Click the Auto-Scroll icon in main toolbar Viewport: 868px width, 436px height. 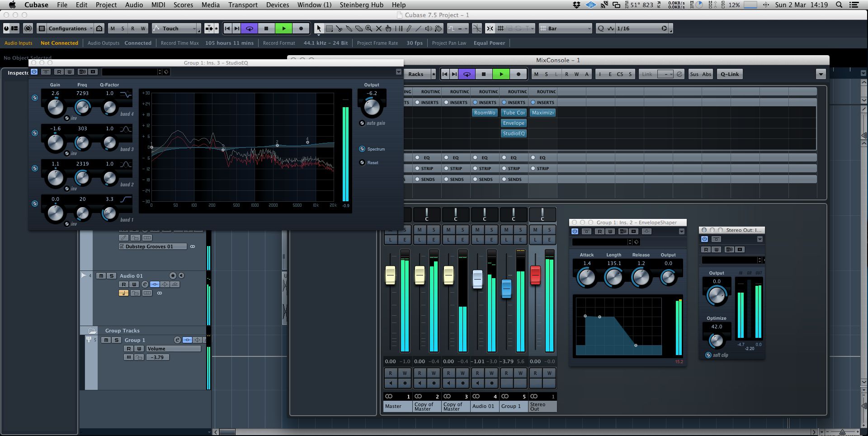[x=209, y=28]
